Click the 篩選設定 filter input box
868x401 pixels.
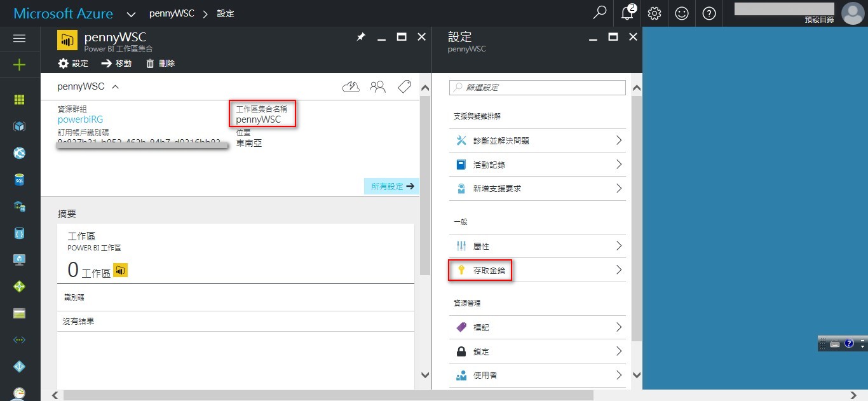pos(538,87)
